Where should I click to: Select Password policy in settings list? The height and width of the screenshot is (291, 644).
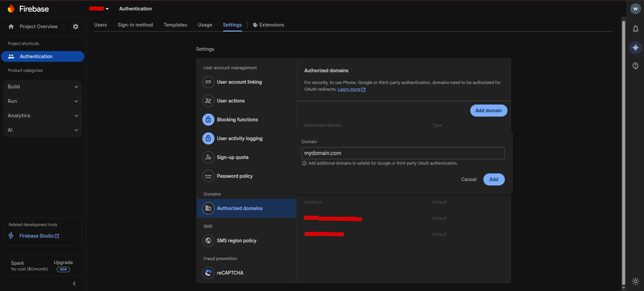tap(235, 176)
